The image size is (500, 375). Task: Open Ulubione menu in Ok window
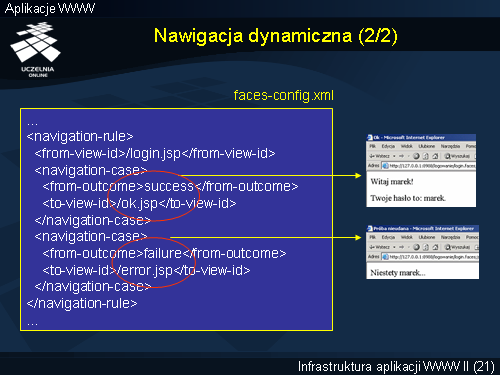427,146
